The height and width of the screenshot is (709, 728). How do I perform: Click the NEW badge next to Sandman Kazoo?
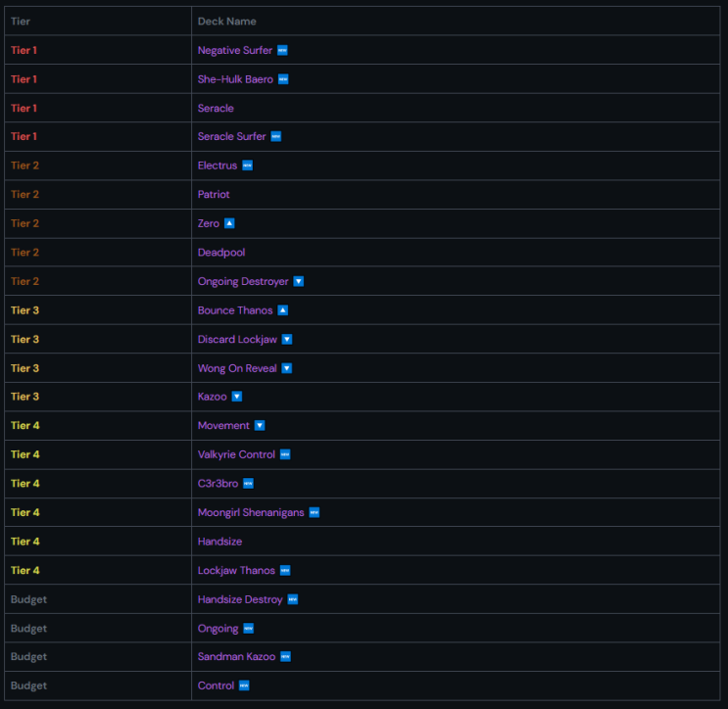click(x=285, y=656)
